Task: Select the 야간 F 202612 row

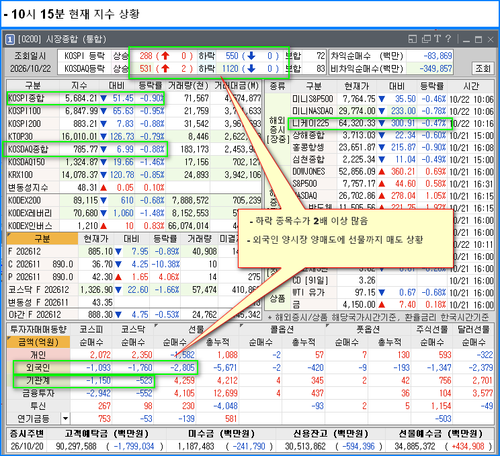Action: [134, 314]
